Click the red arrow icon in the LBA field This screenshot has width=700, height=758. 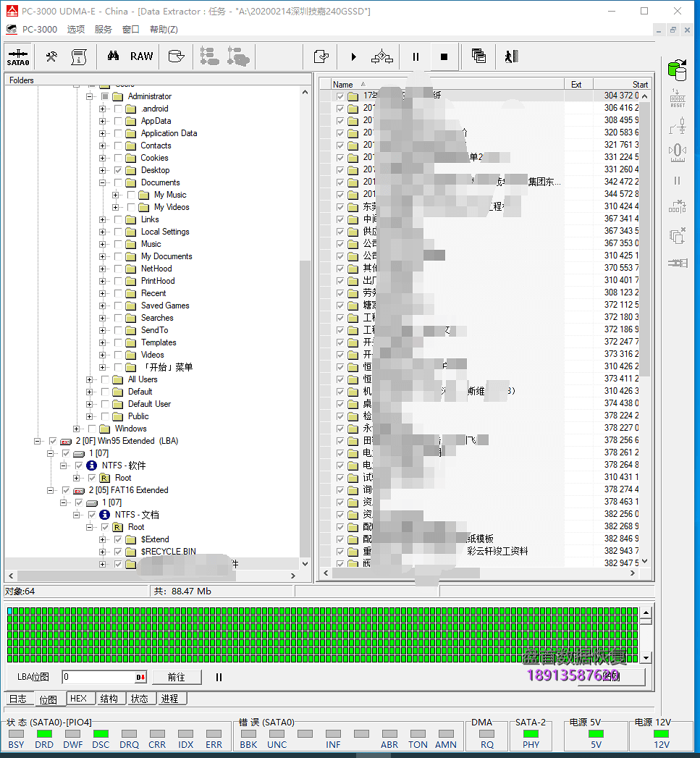[140, 677]
